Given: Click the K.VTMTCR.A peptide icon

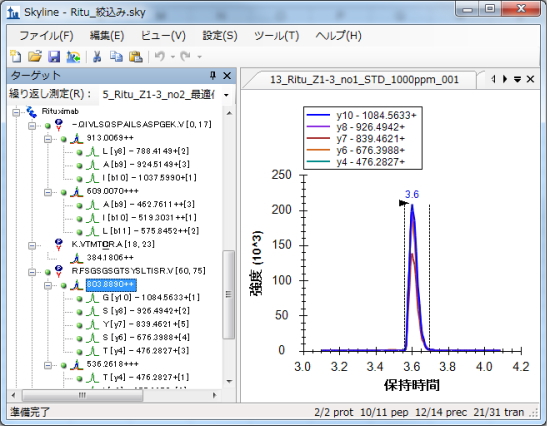Looking at the screenshot, I should [59, 244].
